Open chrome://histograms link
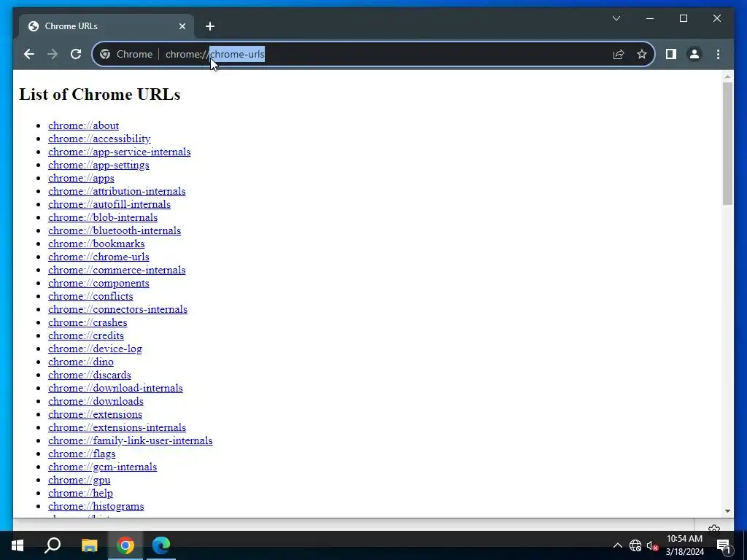 pos(96,506)
